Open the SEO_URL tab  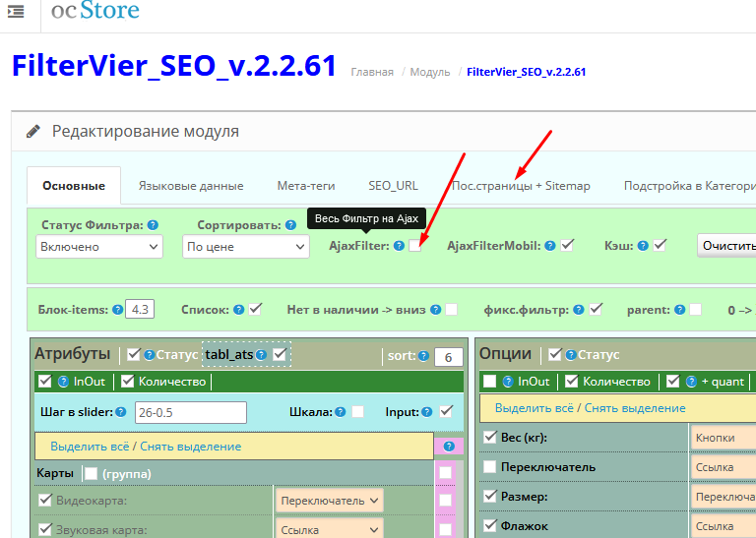[x=394, y=186]
